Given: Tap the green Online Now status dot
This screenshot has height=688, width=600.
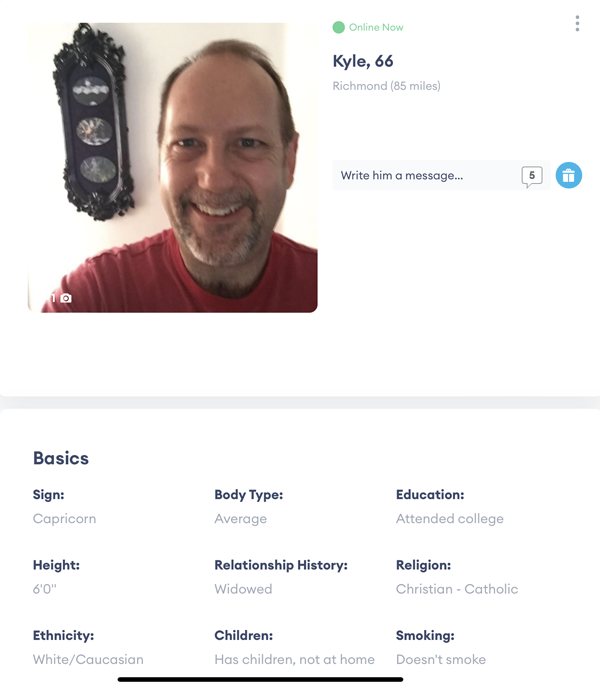Looking at the screenshot, I should click(338, 27).
